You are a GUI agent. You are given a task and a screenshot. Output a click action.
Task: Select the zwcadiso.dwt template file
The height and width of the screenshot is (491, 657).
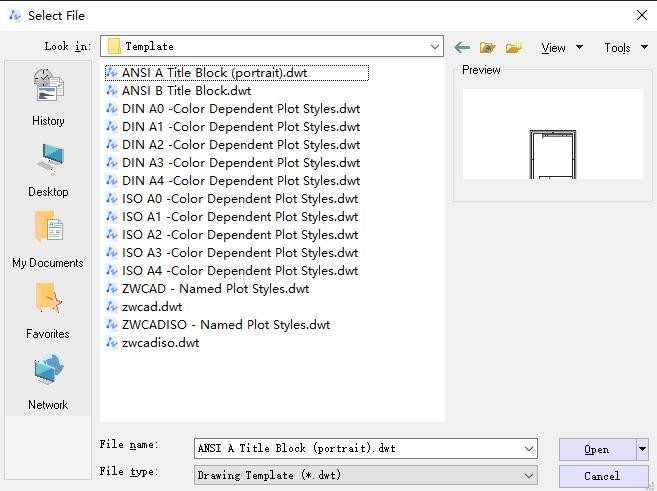tap(160, 343)
